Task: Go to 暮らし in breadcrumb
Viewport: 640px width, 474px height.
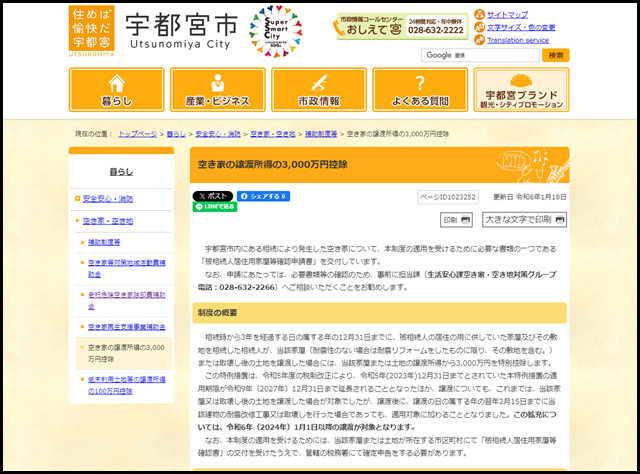Action: pyautogui.click(x=176, y=134)
